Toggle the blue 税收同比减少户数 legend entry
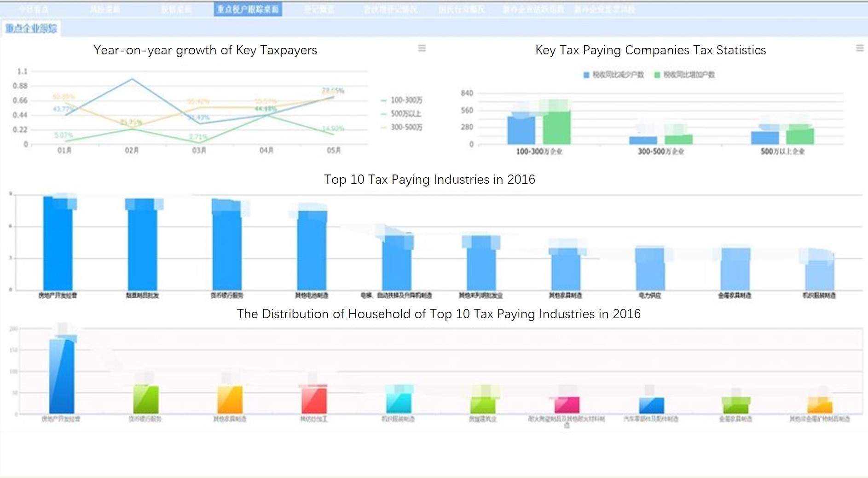Viewport: 868px width, 478px height. pyautogui.click(x=613, y=75)
